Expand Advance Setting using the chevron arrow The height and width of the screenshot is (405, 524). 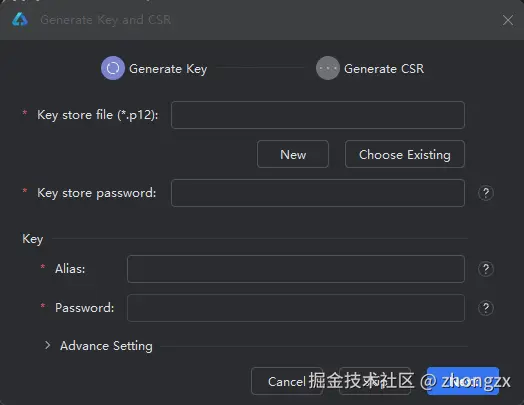point(47,346)
